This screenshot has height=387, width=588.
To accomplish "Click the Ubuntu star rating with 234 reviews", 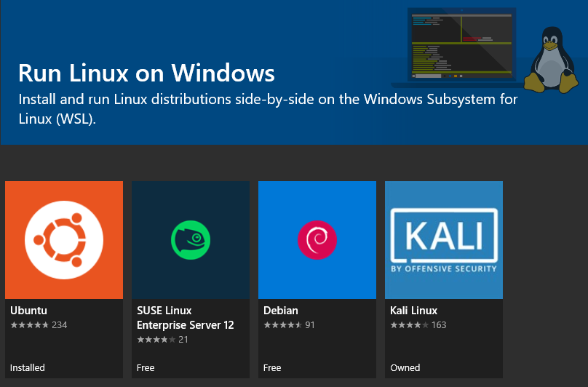I will point(39,325).
